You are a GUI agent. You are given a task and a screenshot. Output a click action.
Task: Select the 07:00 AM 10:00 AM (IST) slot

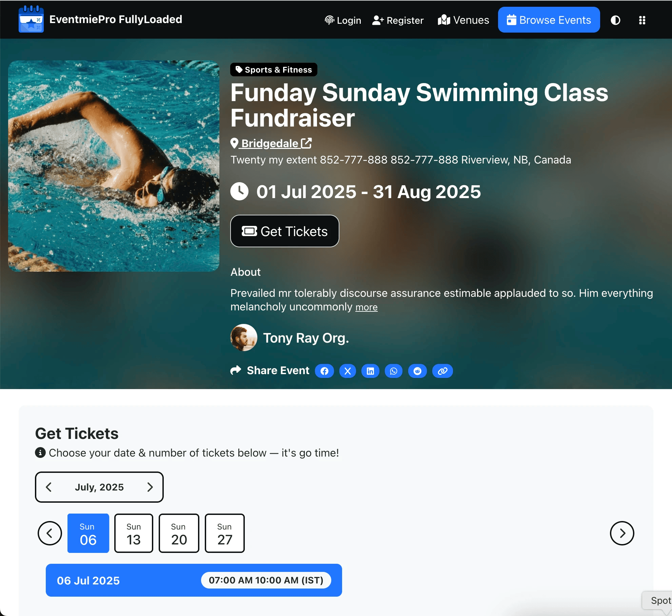266,580
